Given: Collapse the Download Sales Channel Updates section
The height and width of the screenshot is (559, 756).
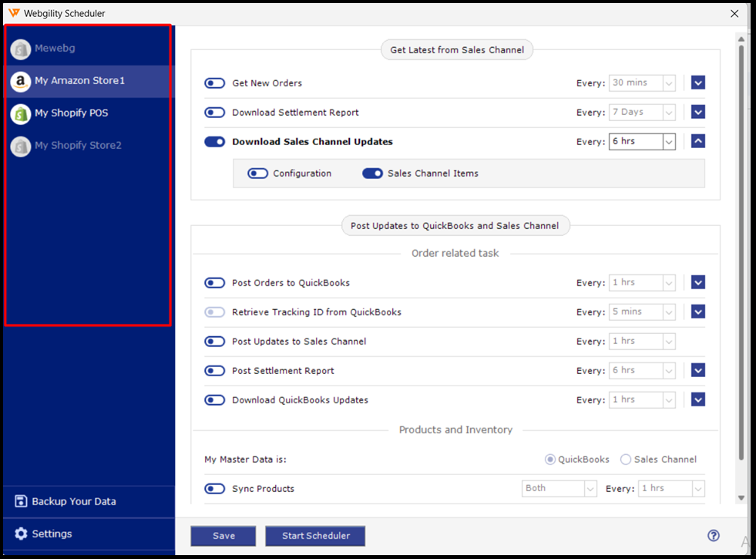Looking at the screenshot, I should tap(697, 140).
